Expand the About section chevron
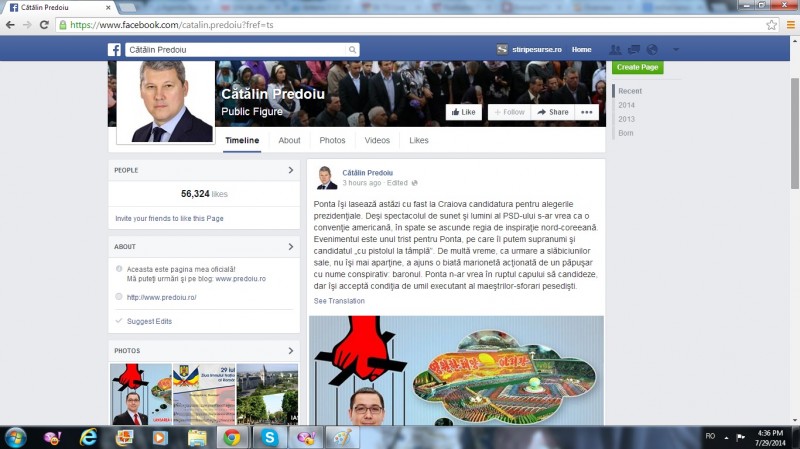Viewport: 800px width, 449px height. 290,246
